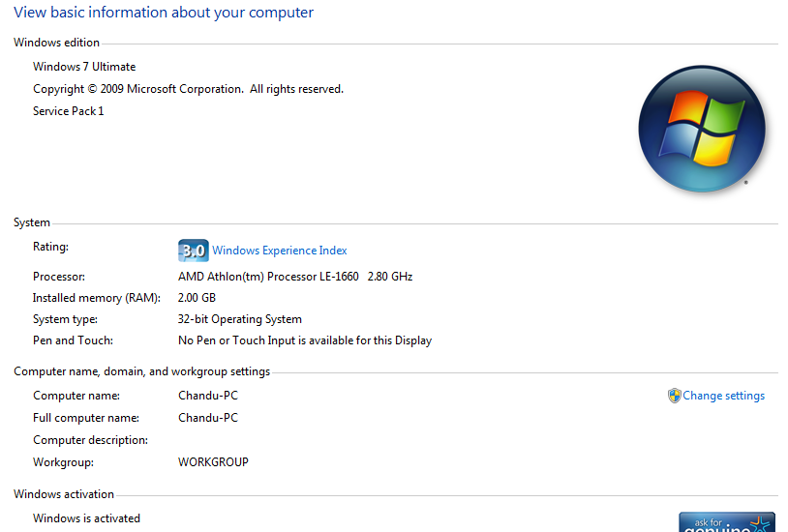The height and width of the screenshot is (532, 788).
Task: Click the ask for genuine badge
Action: click(727, 522)
